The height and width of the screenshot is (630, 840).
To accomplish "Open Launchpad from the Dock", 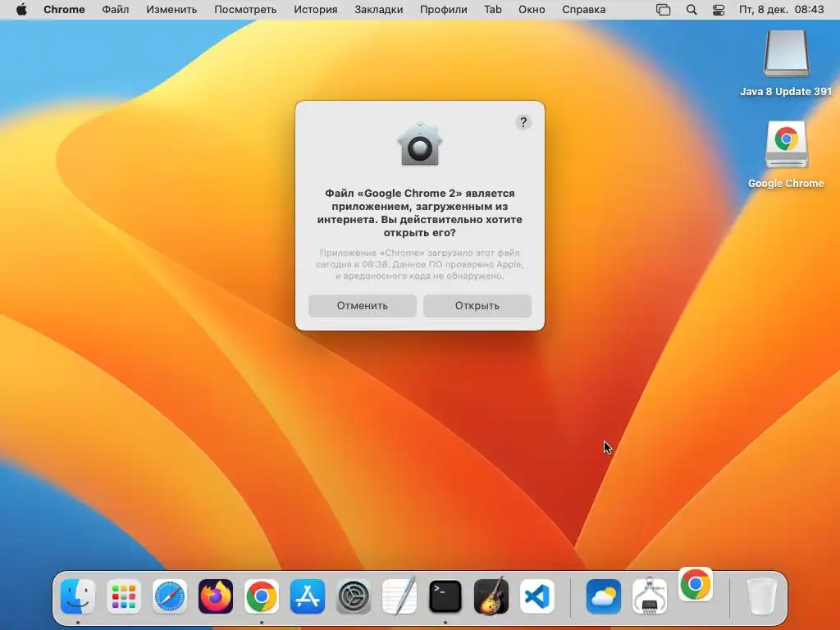I will tap(124, 596).
